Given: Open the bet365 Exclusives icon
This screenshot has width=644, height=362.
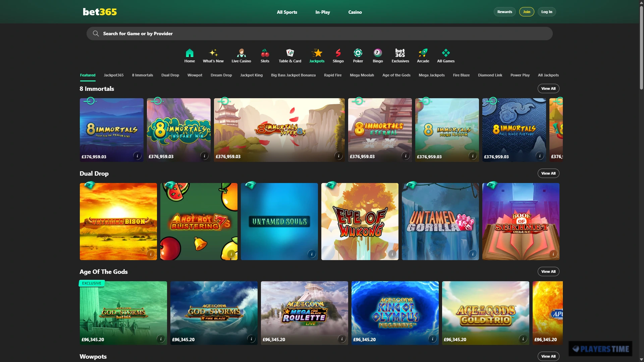Looking at the screenshot, I should coord(400,53).
